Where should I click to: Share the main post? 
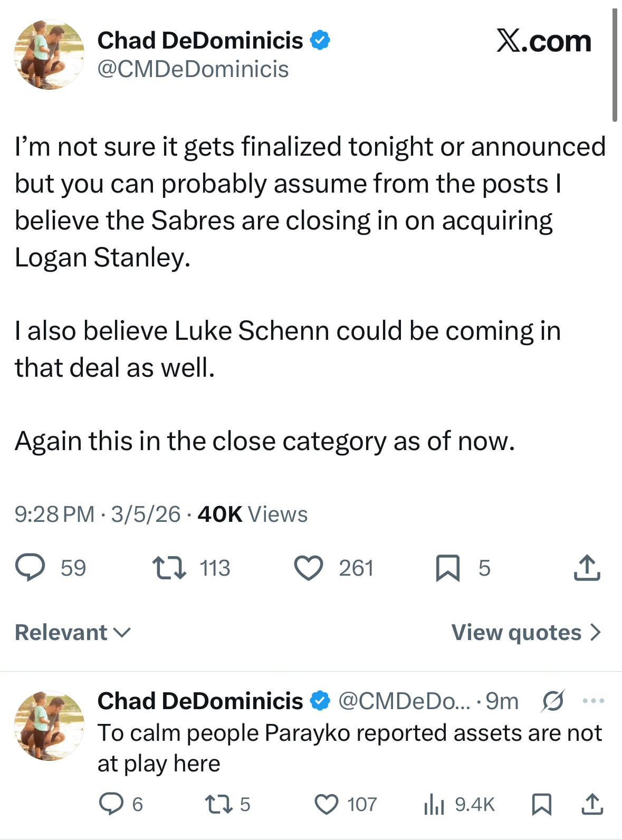pyautogui.click(x=587, y=568)
